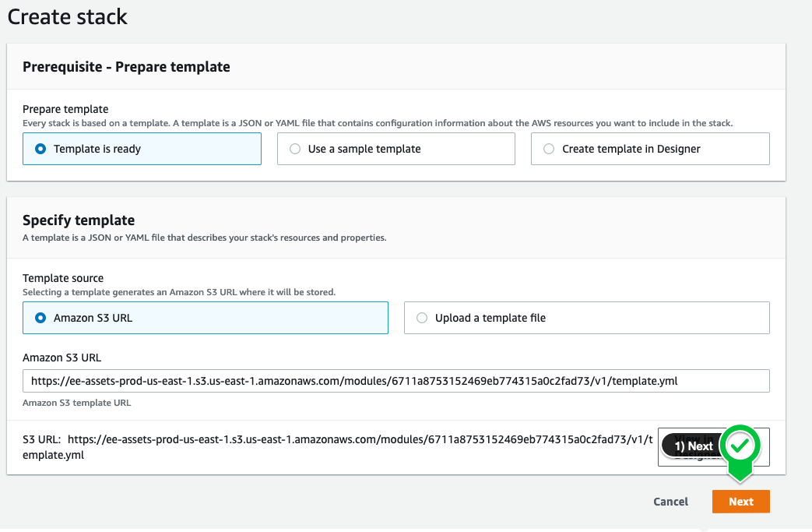Click the Amazon S3 URL field label
Screen dimensions: 812x532
click(x=62, y=358)
